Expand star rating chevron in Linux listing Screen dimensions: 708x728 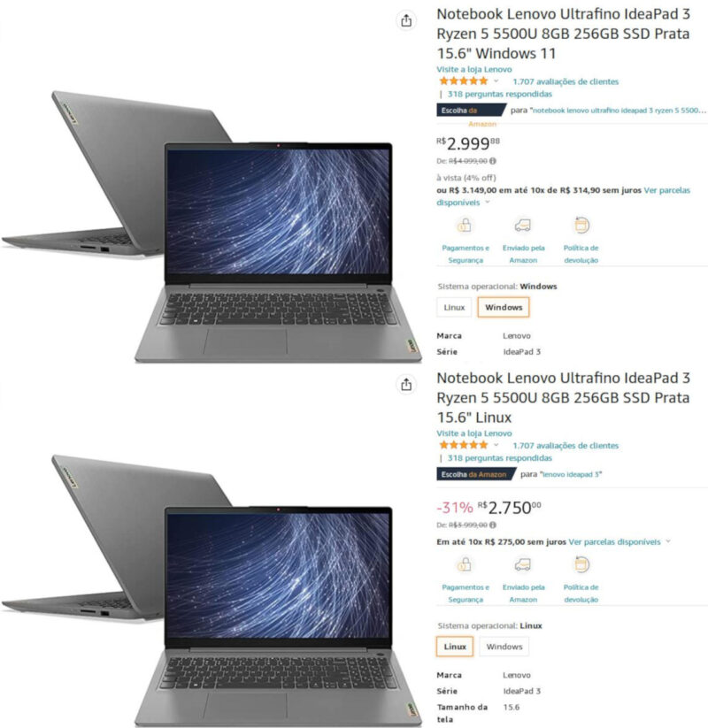point(496,445)
